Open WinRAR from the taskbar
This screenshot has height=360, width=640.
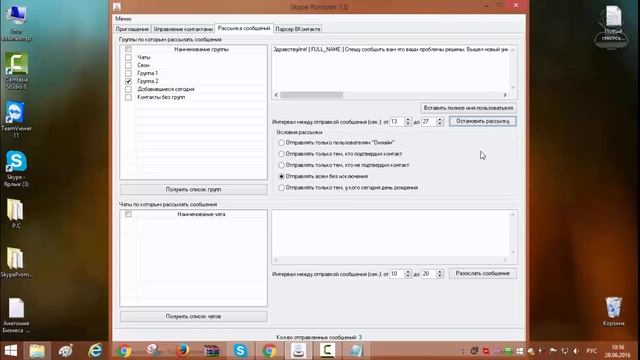211,351
